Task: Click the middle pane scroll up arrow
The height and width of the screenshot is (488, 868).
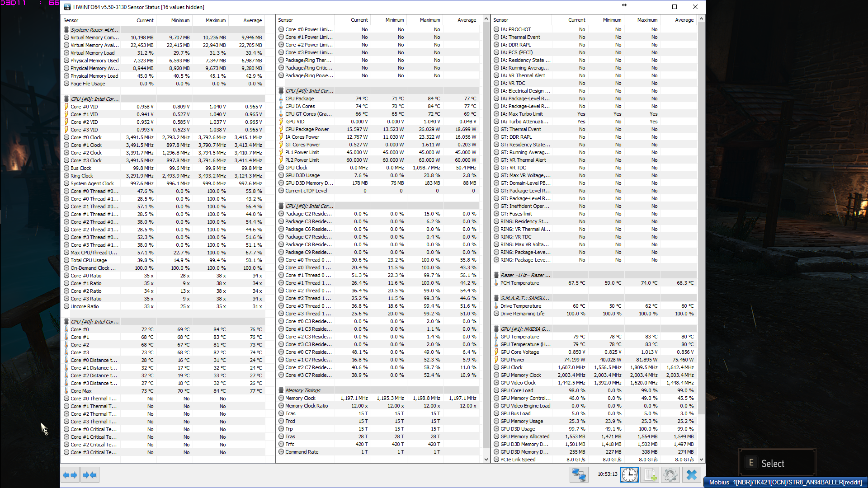Action: 486,19
